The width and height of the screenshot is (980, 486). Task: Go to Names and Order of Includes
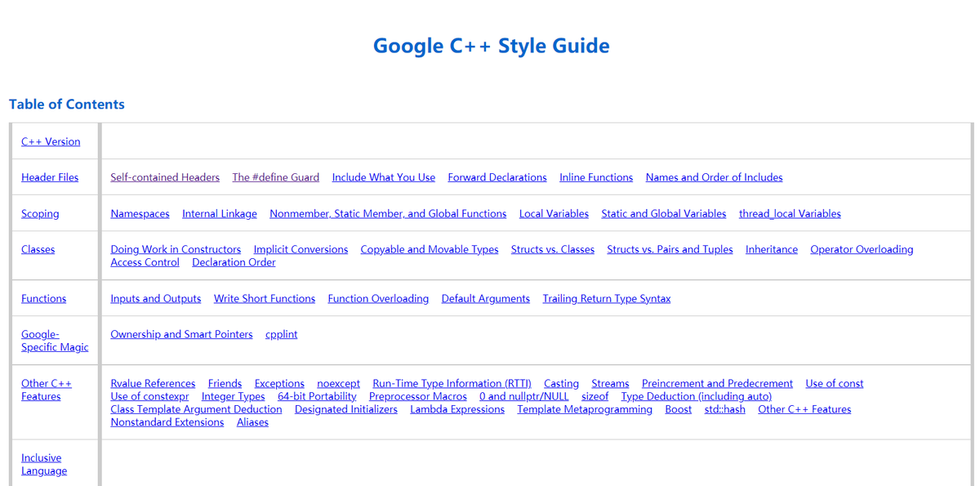(x=715, y=177)
